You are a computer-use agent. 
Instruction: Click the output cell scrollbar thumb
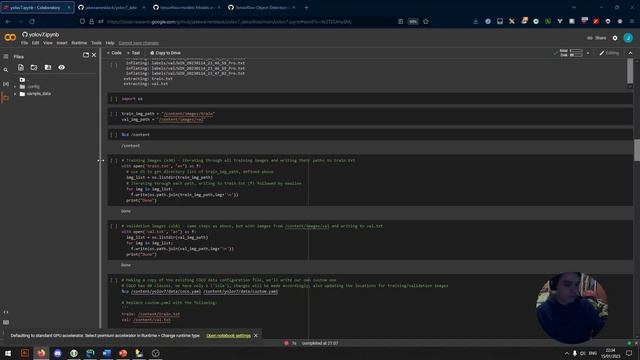[630, 72]
